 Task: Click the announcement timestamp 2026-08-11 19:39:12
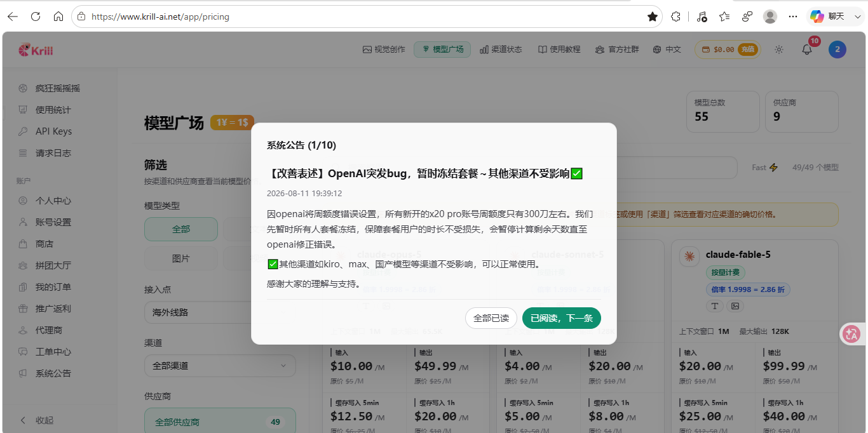(304, 193)
